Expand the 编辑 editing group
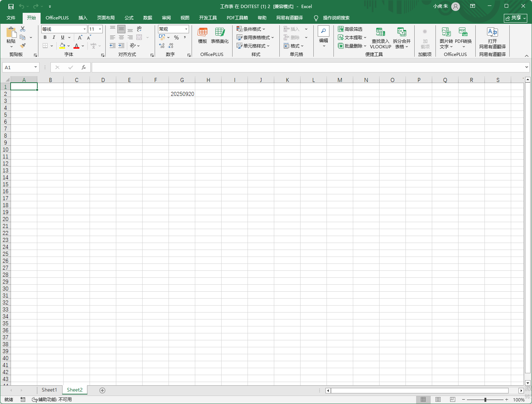 click(324, 37)
